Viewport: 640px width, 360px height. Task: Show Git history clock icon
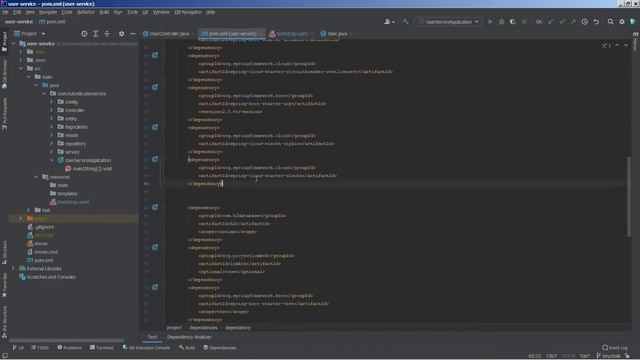tap(584, 22)
